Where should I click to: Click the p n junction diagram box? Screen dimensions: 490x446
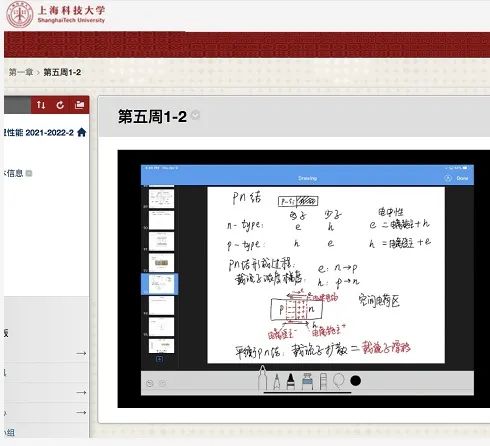coord(297,310)
